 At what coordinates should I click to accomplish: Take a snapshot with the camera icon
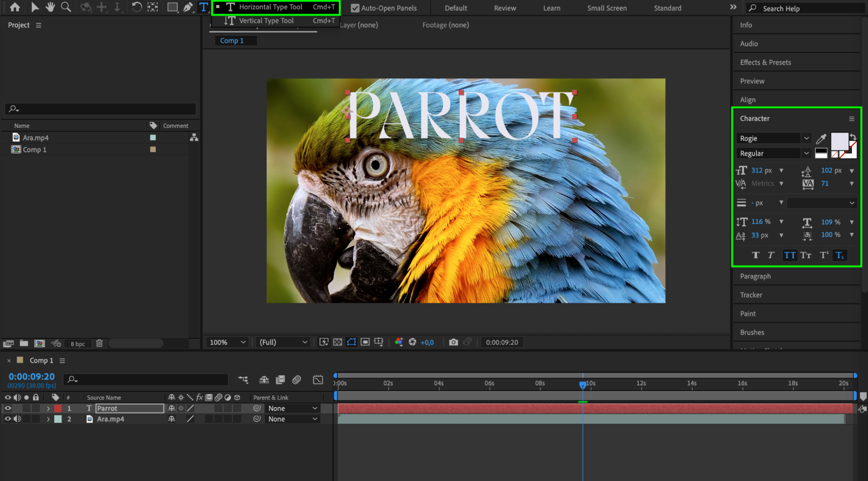coord(453,342)
